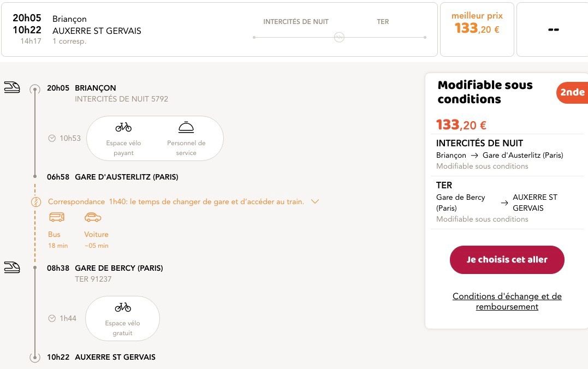Click the clock icon next to 10h53
This screenshot has width=588, height=369.
pyautogui.click(x=52, y=138)
